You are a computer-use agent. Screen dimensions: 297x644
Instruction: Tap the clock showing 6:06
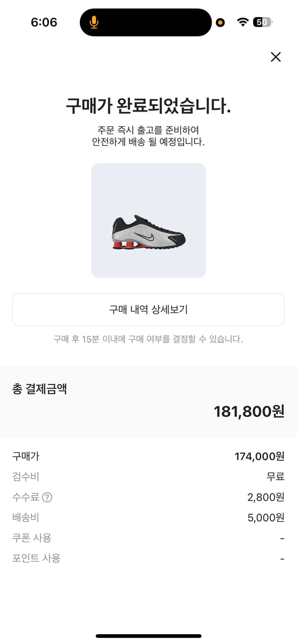point(44,22)
